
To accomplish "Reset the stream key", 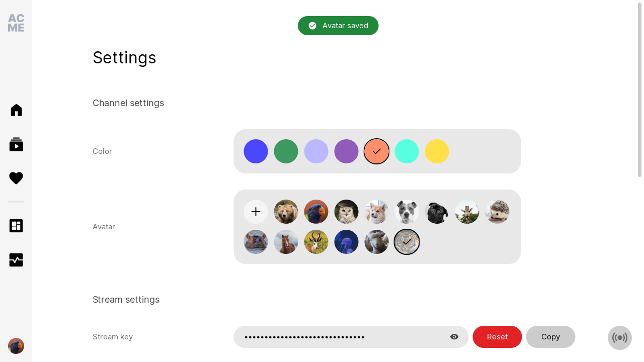I will 497,337.
